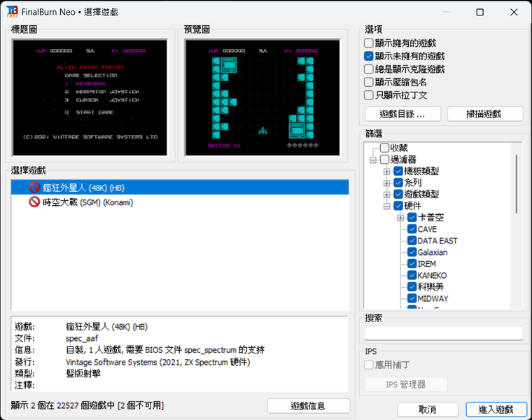Collapse the 硬件 tree node
Screen dimensions: 532x420
tap(386, 206)
